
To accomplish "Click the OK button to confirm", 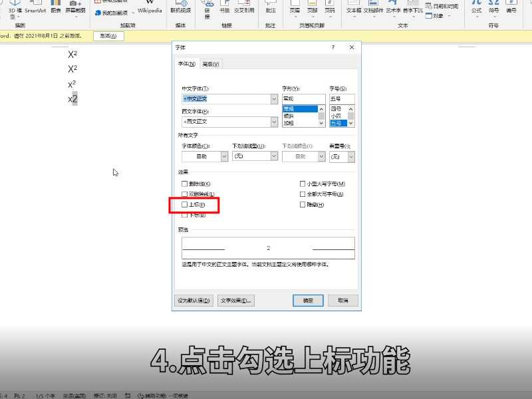I will point(307,300).
